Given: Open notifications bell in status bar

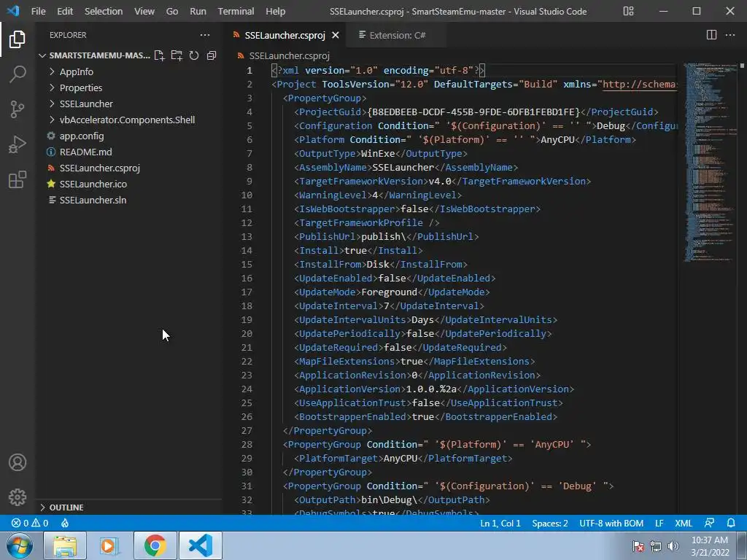Looking at the screenshot, I should click(731, 523).
